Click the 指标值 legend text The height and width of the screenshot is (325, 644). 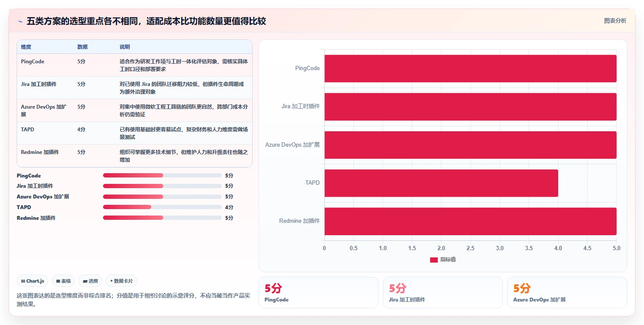pos(448,260)
